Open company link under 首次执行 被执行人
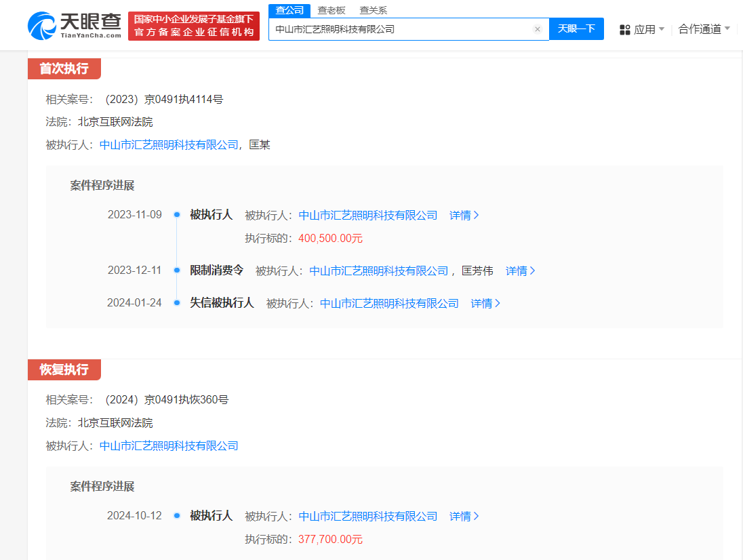 [169, 145]
